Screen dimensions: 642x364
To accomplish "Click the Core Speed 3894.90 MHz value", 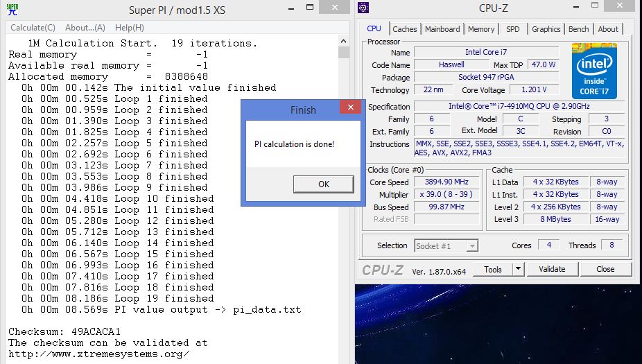I will pos(446,182).
